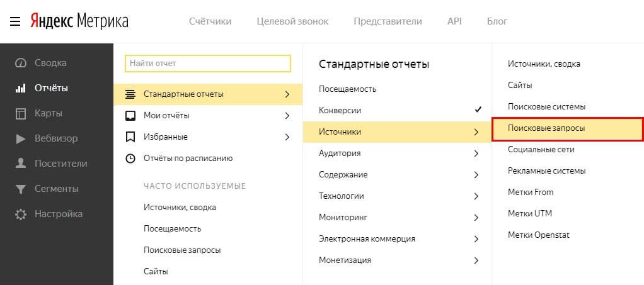Select the Карты layout icon in sidebar
This screenshot has height=285, width=644.
21,114
